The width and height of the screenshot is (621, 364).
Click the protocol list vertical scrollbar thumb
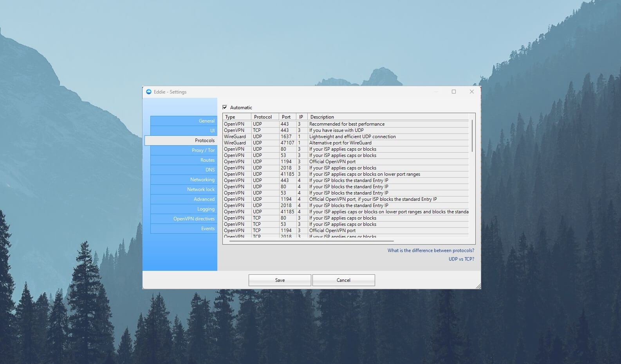click(472, 136)
